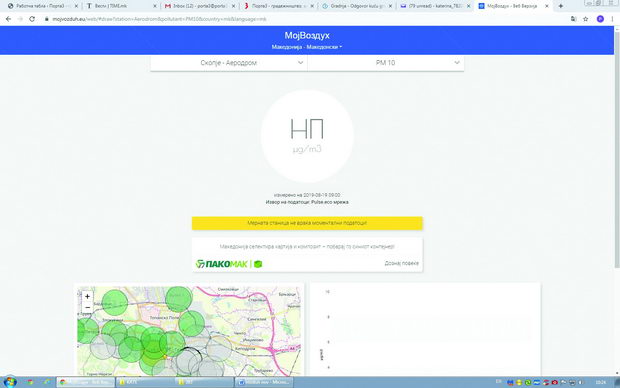Go forward with the browser forward arrow
620x388 pixels.
tap(20, 19)
